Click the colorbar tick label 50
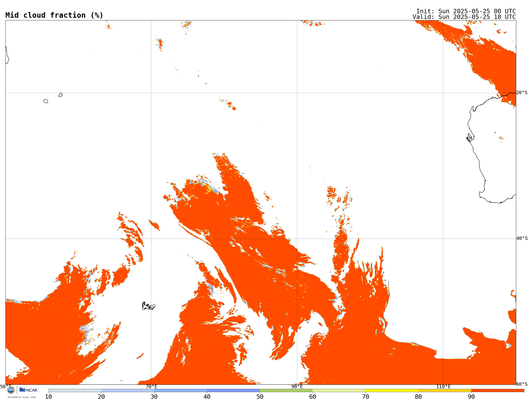Viewport: 532px width, 400px height. pyautogui.click(x=260, y=397)
